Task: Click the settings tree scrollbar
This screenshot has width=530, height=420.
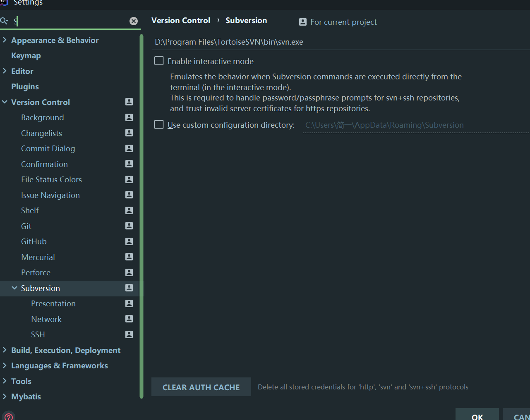Action: pyautogui.click(x=141, y=216)
